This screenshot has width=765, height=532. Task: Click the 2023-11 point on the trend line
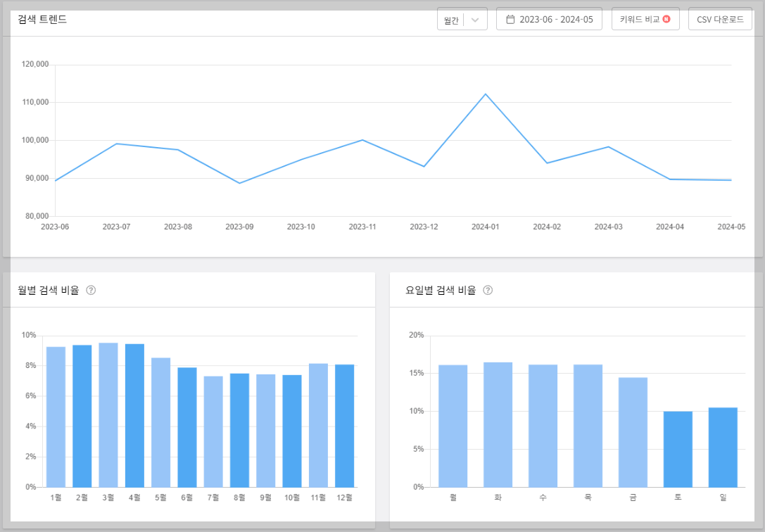coord(362,140)
